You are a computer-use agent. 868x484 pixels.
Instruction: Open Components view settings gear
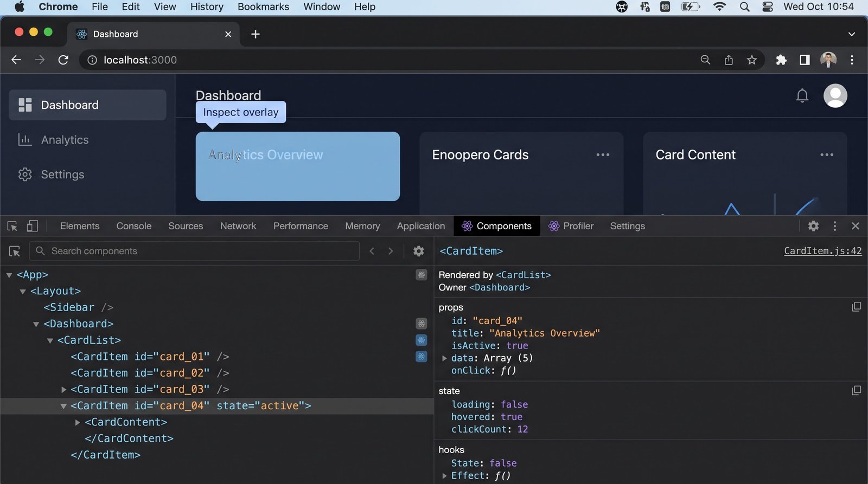point(418,251)
